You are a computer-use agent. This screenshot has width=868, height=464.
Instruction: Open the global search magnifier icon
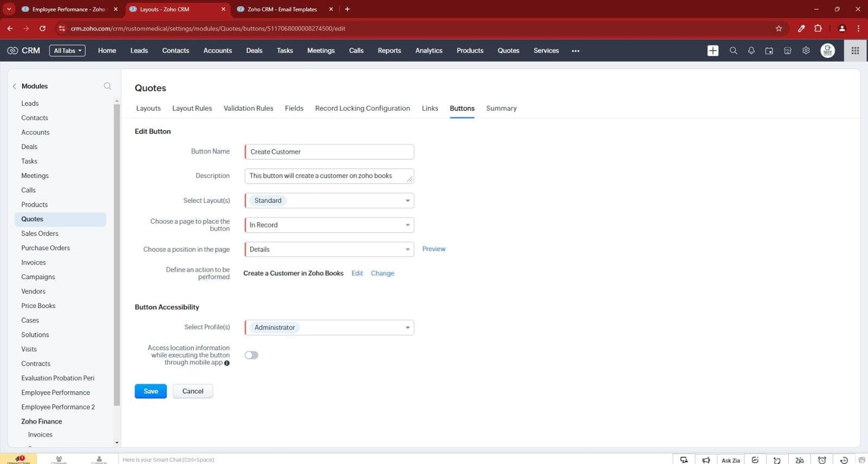[x=733, y=50]
